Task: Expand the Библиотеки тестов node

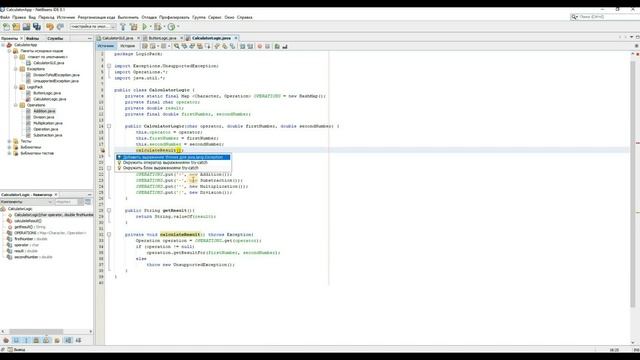Action: click(x=9, y=153)
